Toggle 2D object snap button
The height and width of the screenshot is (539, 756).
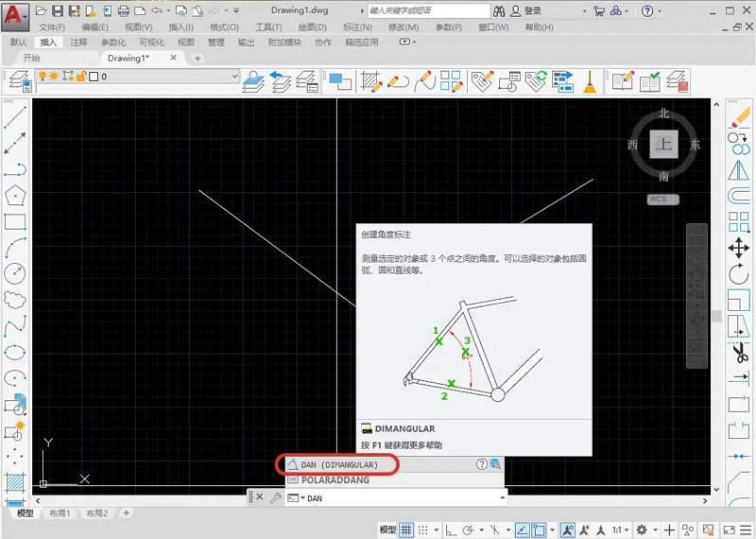pos(539,530)
